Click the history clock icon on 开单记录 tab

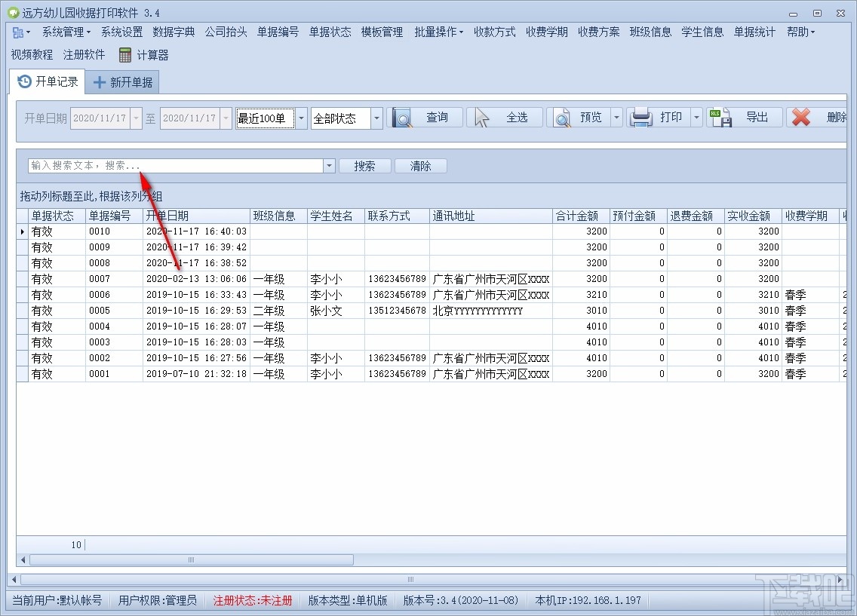tap(25, 81)
